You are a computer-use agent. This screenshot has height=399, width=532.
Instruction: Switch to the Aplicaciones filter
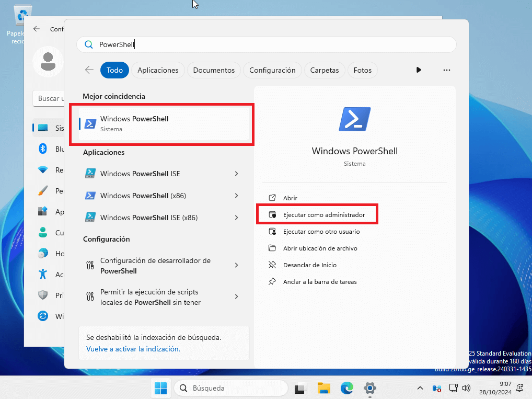(x=158, y=70)
